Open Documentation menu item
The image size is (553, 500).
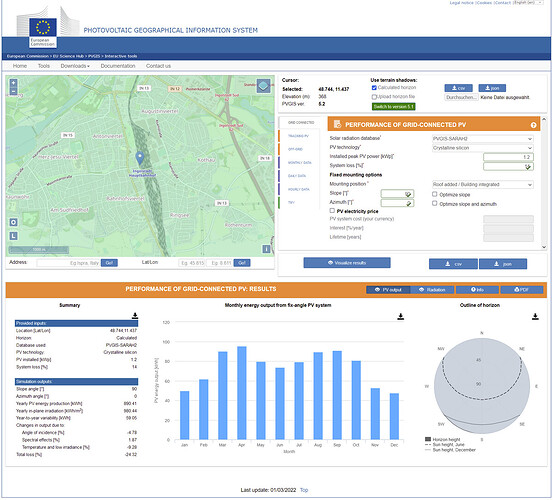pyautogui.click(x=118, y=66)
